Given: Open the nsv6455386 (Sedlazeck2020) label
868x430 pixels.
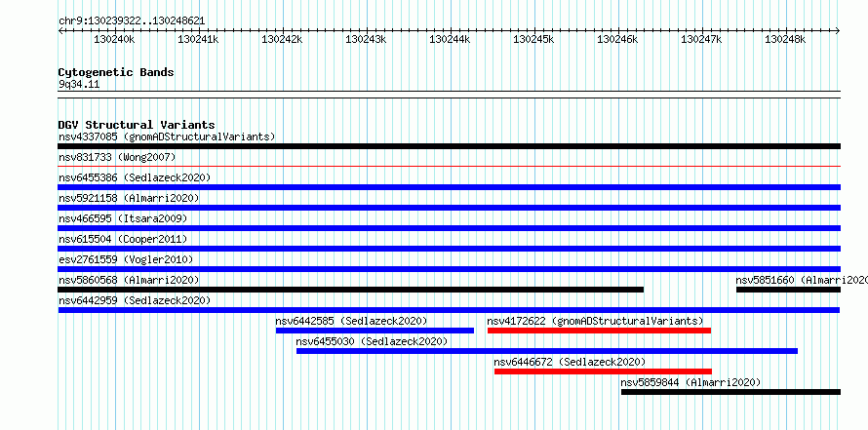Looking at the screenshot, I should click(x=135, y=177).
